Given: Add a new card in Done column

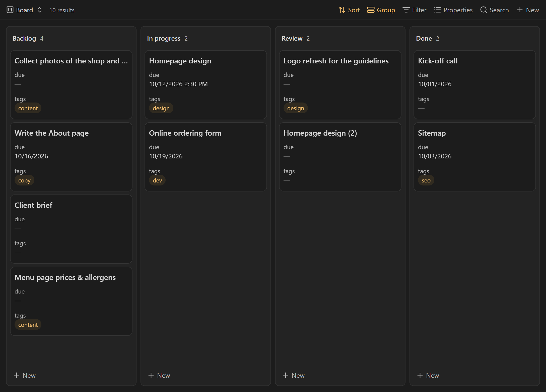Looking at the screenshot, I should 428,375.
